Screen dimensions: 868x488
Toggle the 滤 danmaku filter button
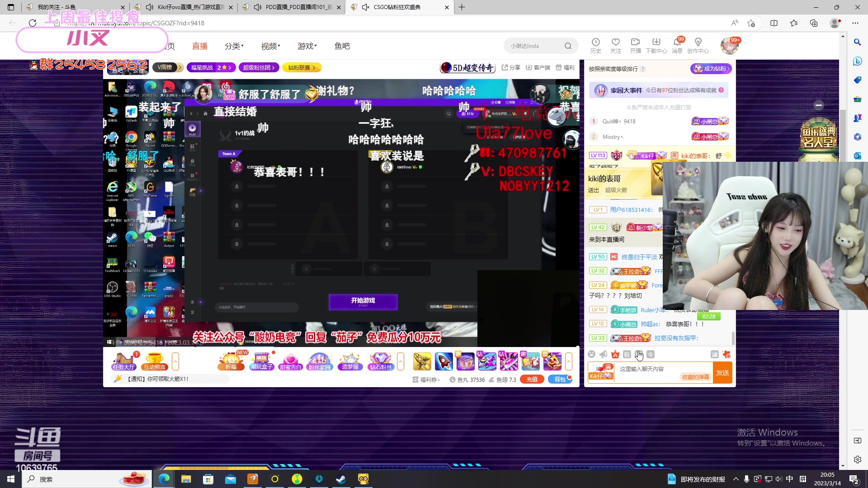click(714, 354)
